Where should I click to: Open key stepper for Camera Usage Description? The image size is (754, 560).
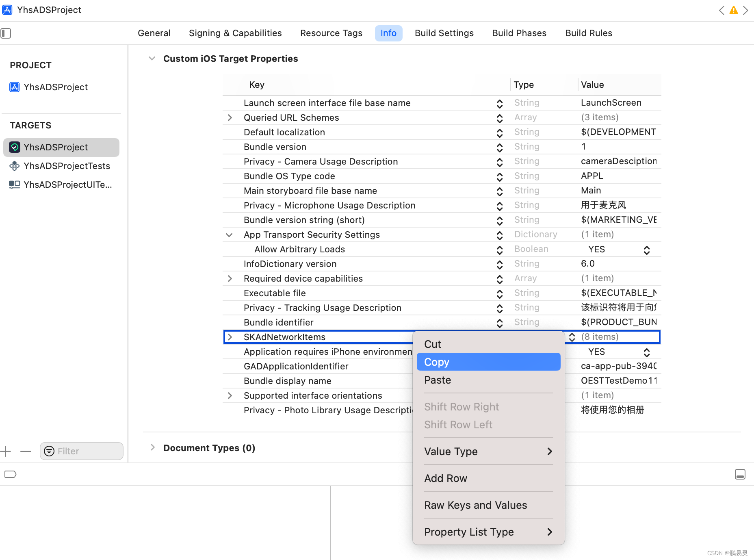tap(500, 162)
